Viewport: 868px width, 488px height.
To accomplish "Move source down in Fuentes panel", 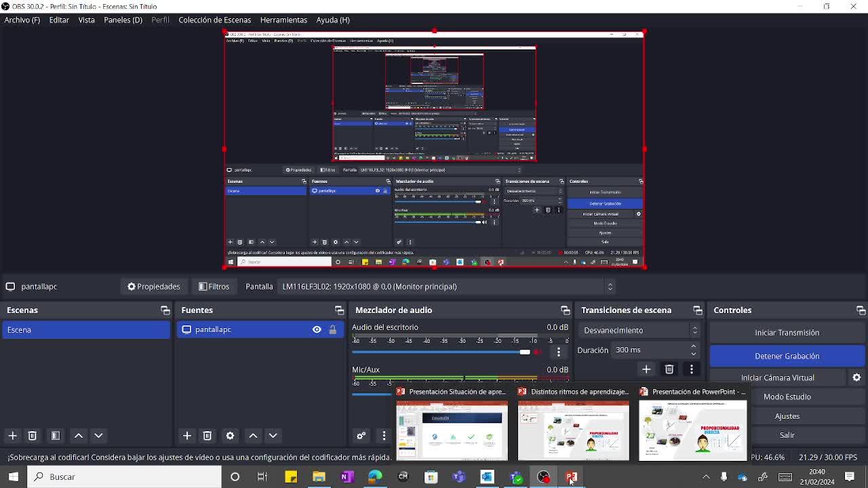I will pos(273,436).
